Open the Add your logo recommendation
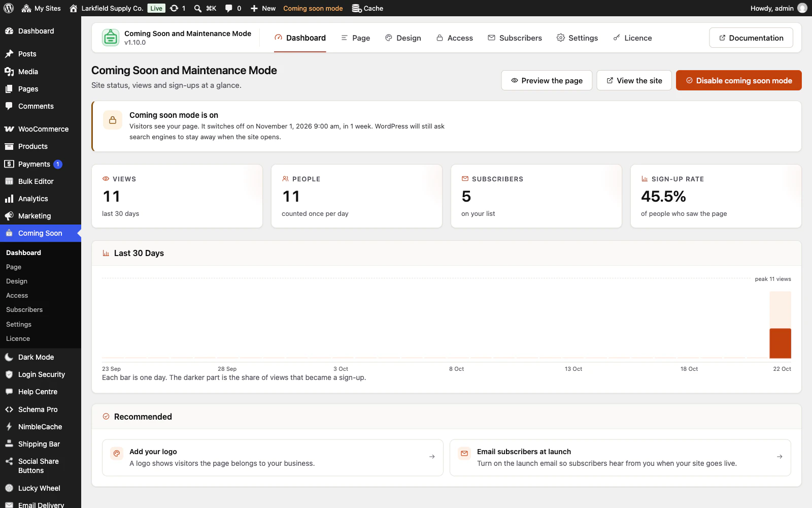812x508 pixels. point(273,458)
